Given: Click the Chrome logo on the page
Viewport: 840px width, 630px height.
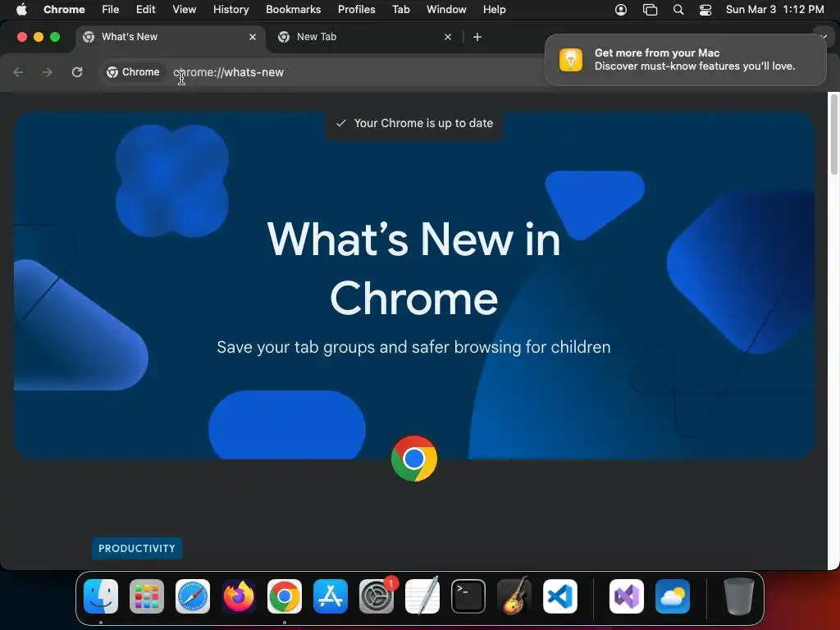Looking at the screenshot, I should 414,459.
